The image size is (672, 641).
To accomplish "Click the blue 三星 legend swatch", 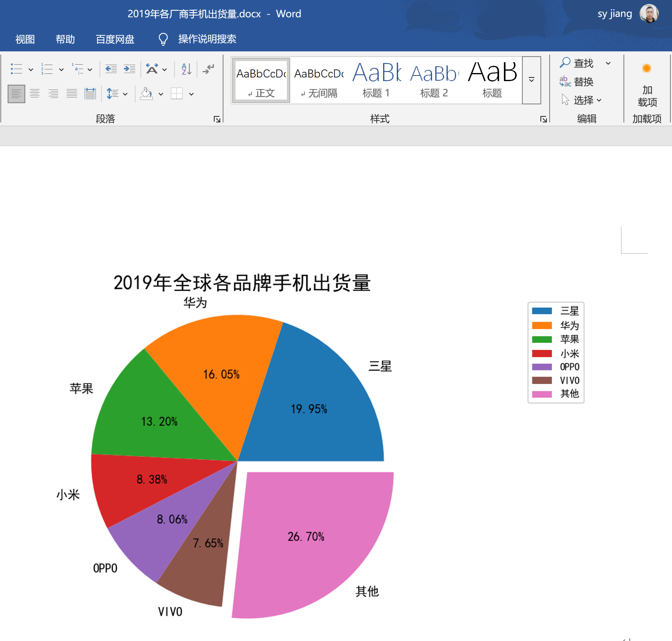I will coord(542,311).
